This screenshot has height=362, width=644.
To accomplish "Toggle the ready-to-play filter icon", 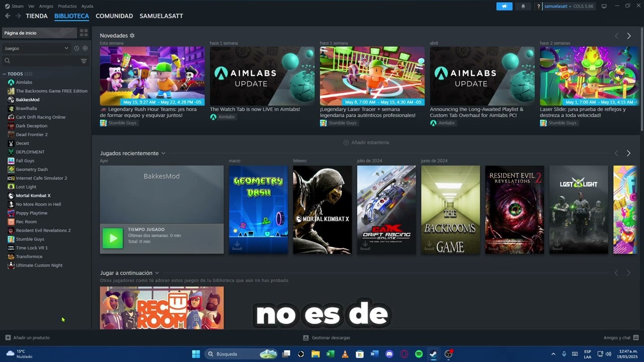I will pyautogui.click(x=85, y=48).
